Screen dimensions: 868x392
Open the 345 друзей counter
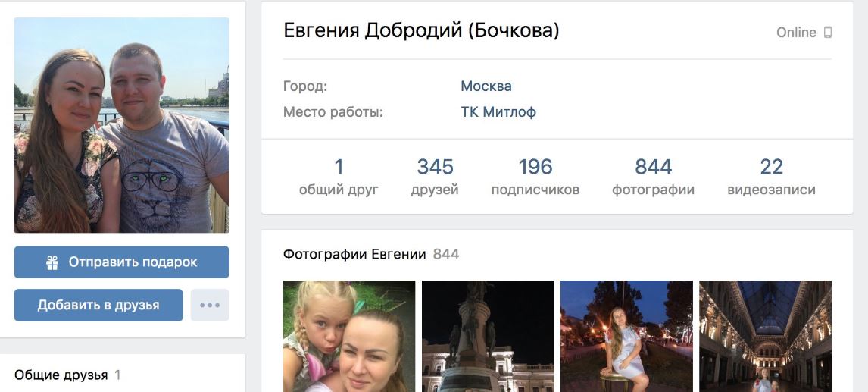(435, 177)
